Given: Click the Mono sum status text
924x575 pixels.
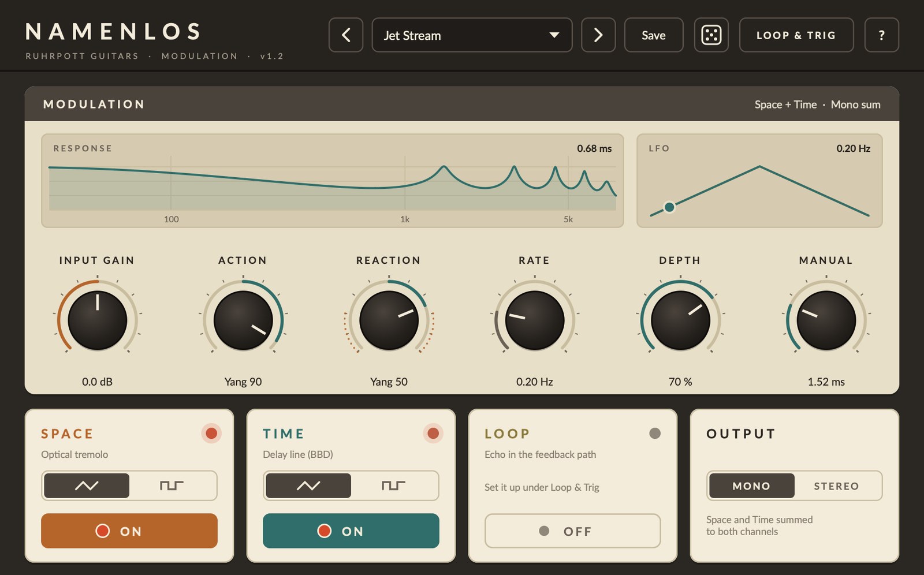Looking at the screenshot, I should (x=856, y=104).
